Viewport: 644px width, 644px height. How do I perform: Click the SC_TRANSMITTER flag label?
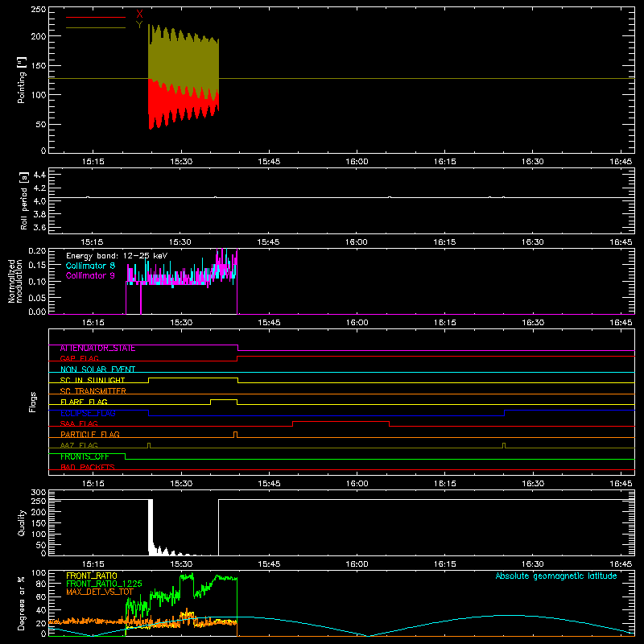[93, 391]
